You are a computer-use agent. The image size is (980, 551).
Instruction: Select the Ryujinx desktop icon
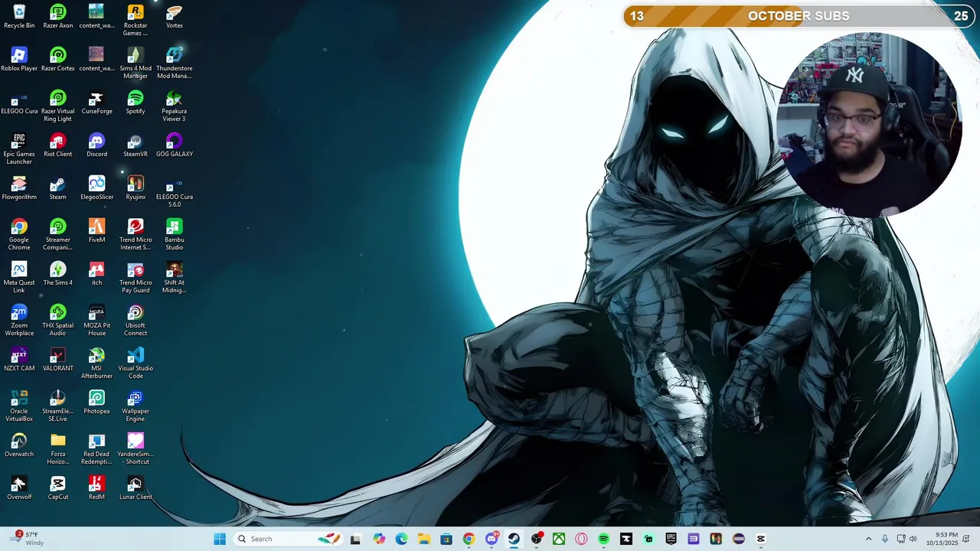point(136,188)
